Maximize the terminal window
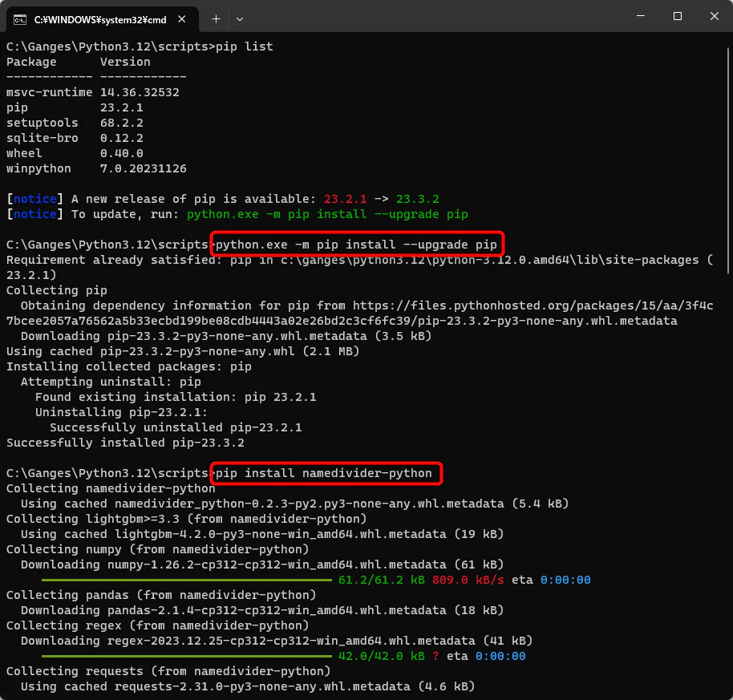733x700 pixels. click(x=678, y=16)
